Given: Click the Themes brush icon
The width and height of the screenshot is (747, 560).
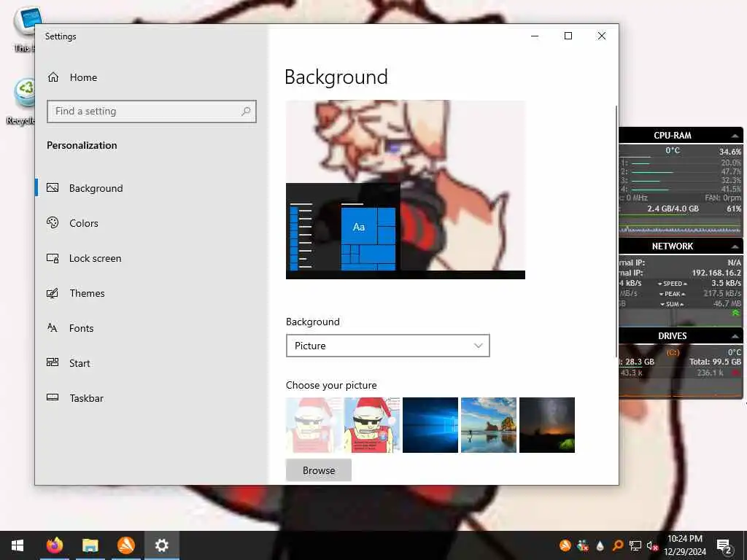Looking at the screenshot, I should 53,293.
